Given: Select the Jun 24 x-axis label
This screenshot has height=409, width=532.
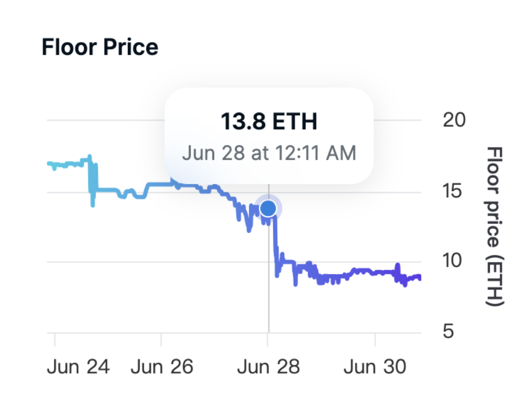Looking at the screenshot, I should click(78, 367).
